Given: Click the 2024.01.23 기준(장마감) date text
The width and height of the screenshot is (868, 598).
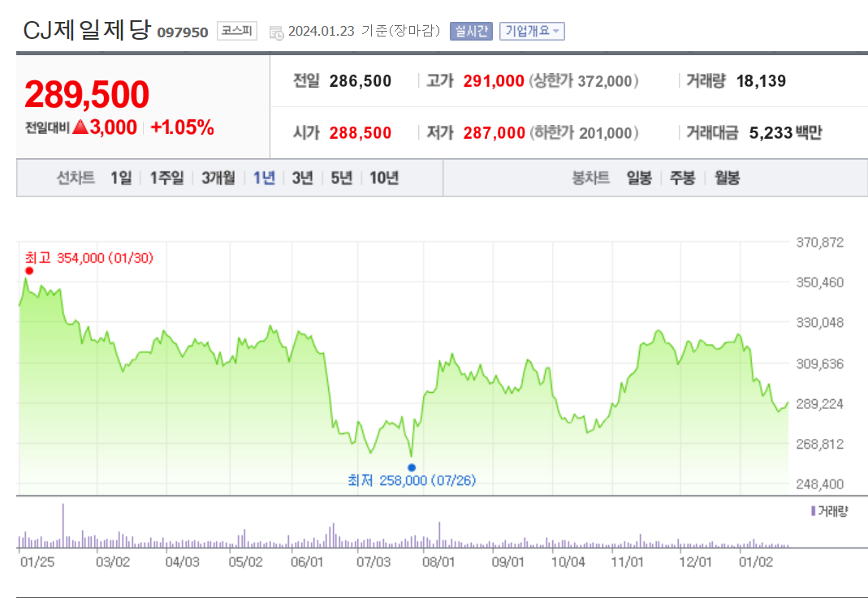Looking at the screenshot, I should pos(365,31).
